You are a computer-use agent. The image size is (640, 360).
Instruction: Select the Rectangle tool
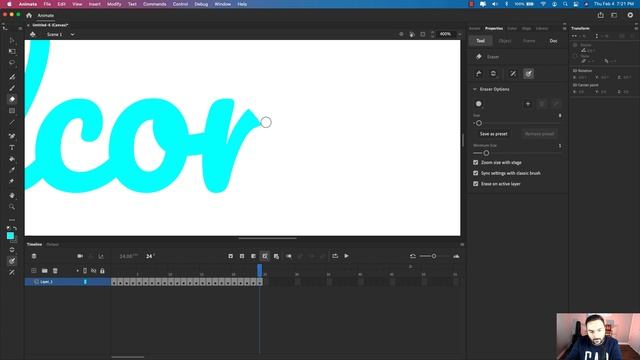pyautogui.click(x=12, y=111)
